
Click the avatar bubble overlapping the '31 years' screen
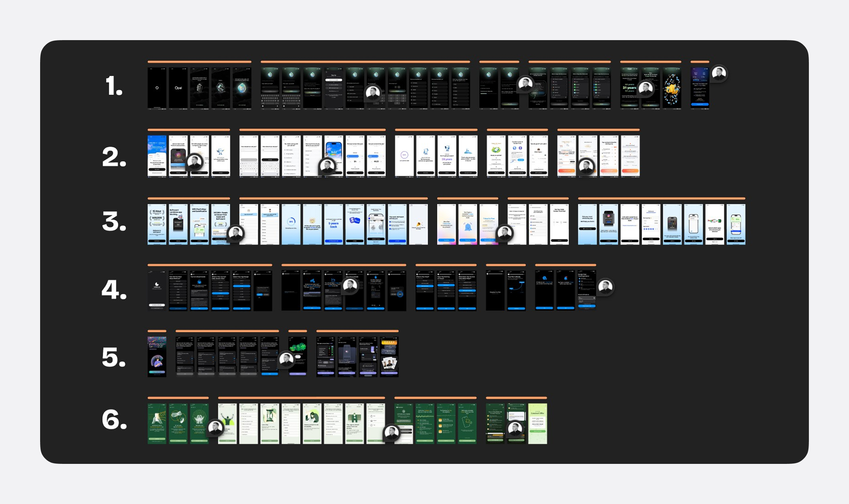click(646, 88)
